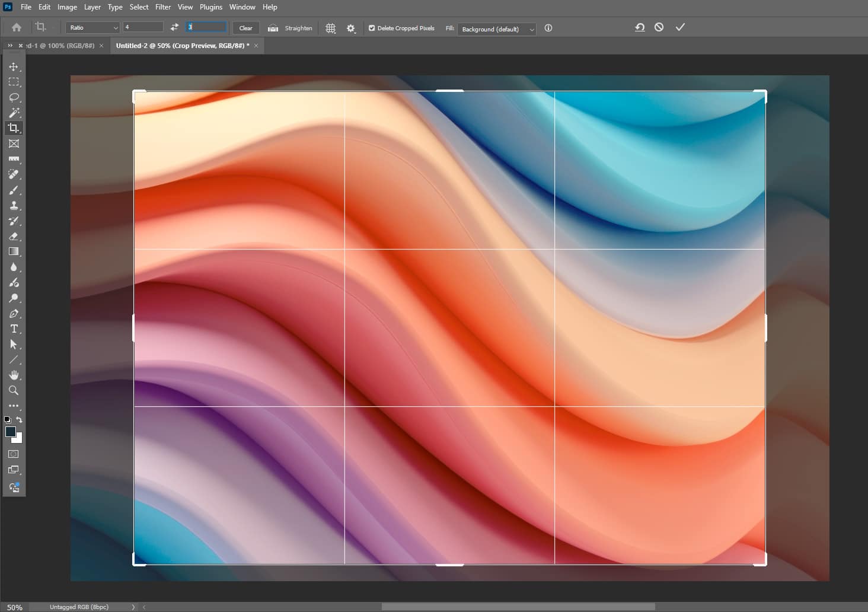This screenshot has width=868, height=612.
Task: Select the Clone Stamp tool
Action: coord(14,206)
